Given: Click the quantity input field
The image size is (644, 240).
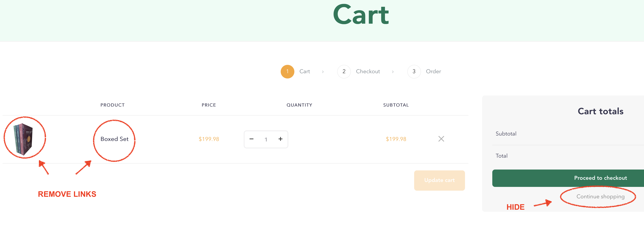Looking at the screenshot, I should coord(266,139).
